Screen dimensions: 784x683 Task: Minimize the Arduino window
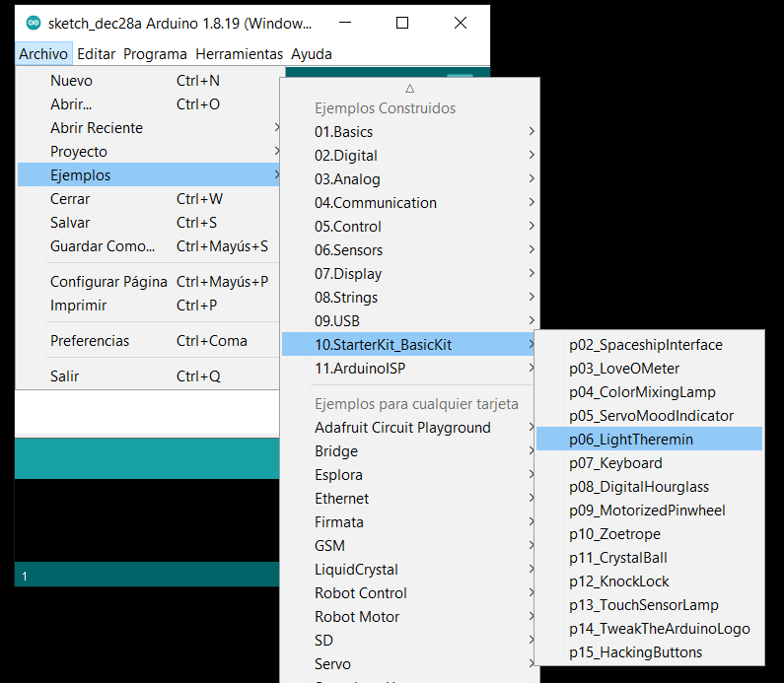tap(345, 23)
